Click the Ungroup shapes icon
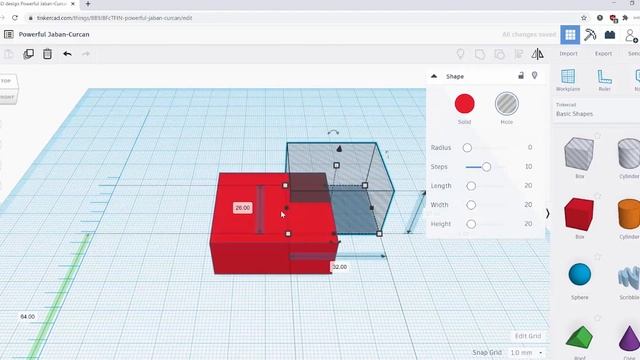Viewport: 640px width, 360px height. click(x=499, y=54)
